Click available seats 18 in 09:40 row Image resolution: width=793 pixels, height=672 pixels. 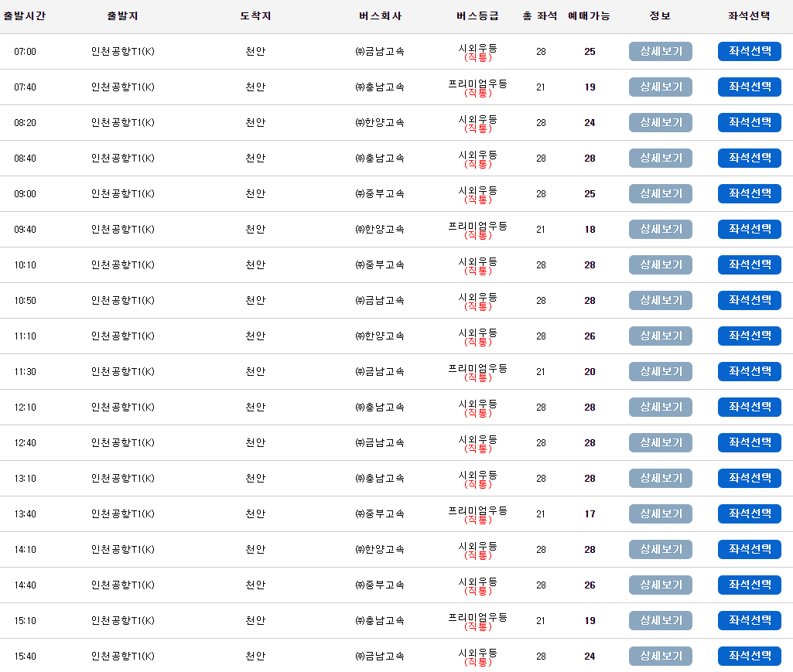(590, 229)
